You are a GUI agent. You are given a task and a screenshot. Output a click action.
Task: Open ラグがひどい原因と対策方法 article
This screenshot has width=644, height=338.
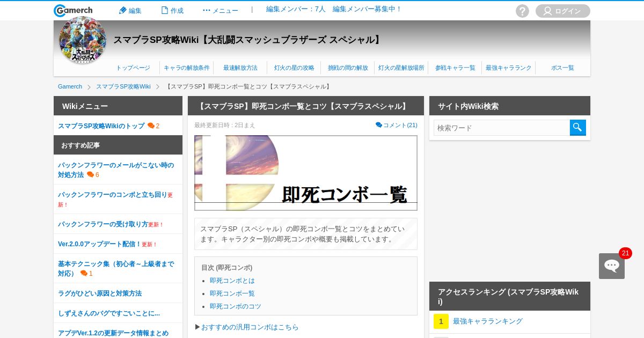point(100,293)
